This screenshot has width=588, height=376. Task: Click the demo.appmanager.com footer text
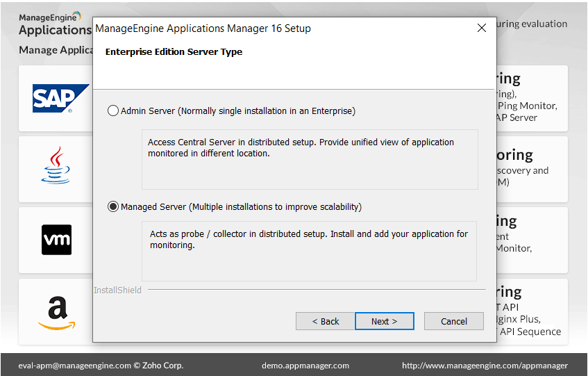click(305, 365)
